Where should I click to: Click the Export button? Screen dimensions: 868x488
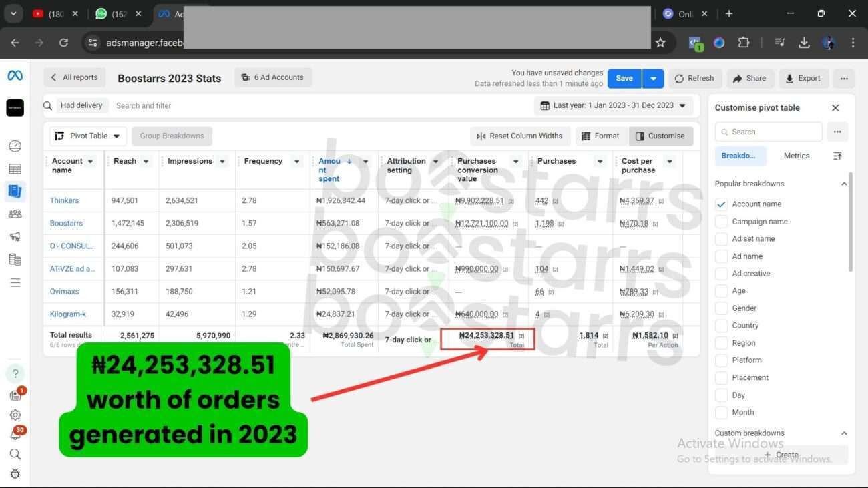pos(803,78)
